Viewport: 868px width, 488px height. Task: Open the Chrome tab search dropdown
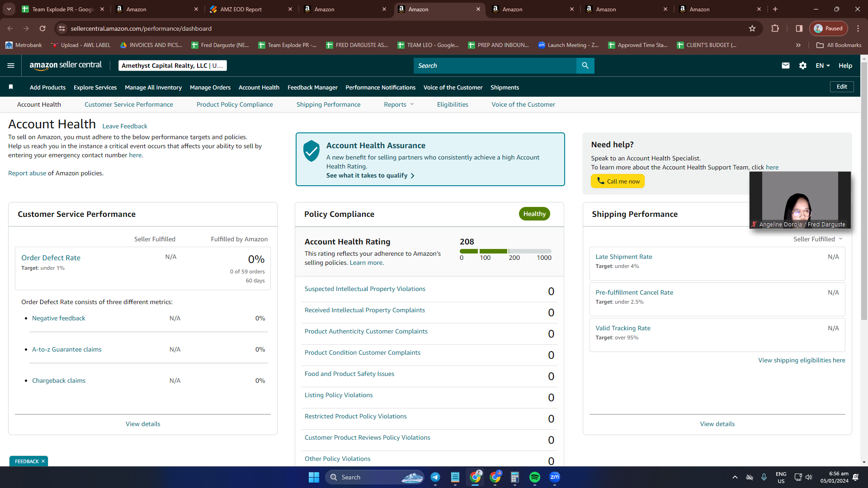pyautogui.click(x=9, y=9)
